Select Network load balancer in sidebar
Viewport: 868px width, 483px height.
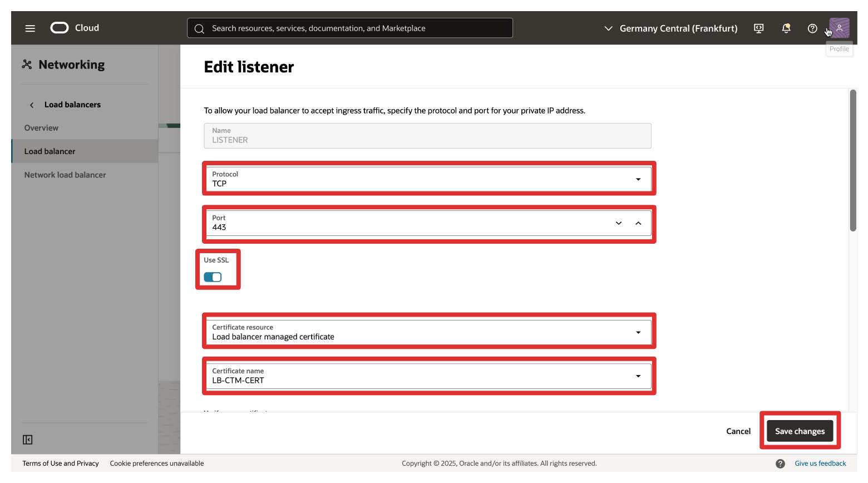(65, 175)
